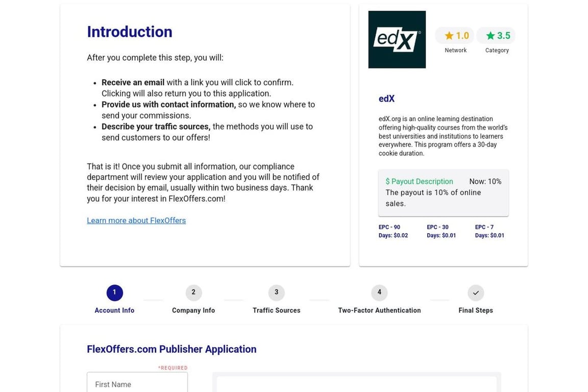Open the Two-Factor Authentication step label
The width and height of the screenshot is (588, 392).
[379, 310]
